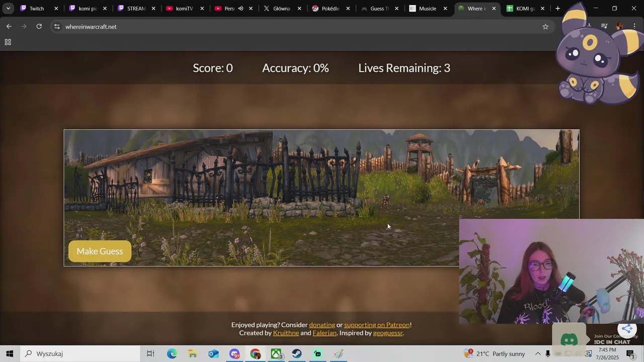Screen dimensions: 644x362
Task: Open the clock showing 7:45 PM
Action: (607, 353)
